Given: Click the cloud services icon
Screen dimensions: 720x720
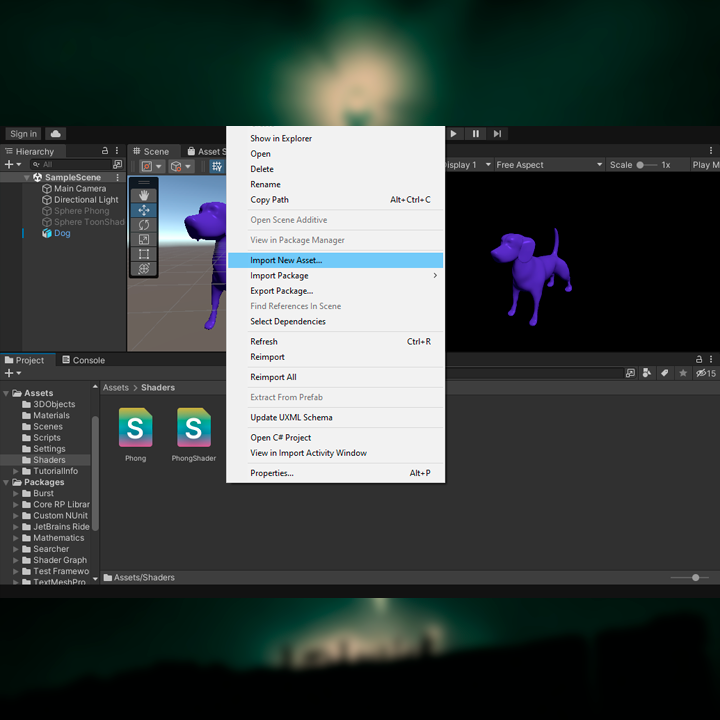Looking at the screenshot, I should [x=56, y=134].
